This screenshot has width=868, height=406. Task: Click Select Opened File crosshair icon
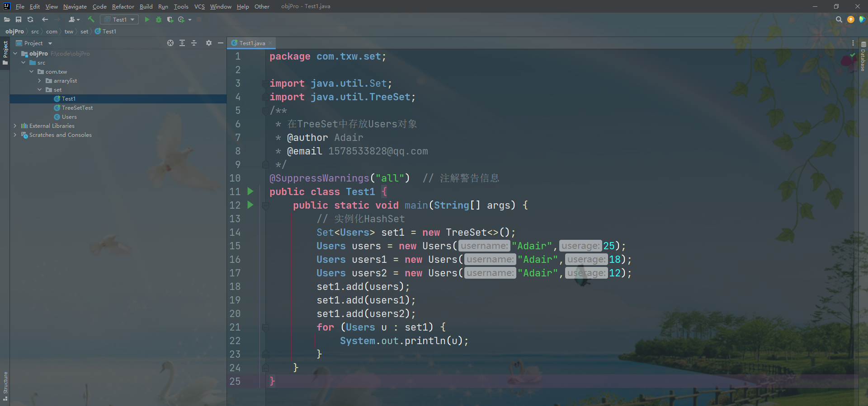point(170,43)
